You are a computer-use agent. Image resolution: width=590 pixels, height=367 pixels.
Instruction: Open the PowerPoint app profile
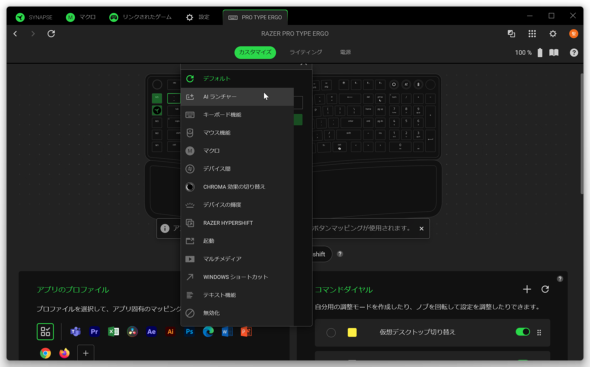click(x=246, y=332)
